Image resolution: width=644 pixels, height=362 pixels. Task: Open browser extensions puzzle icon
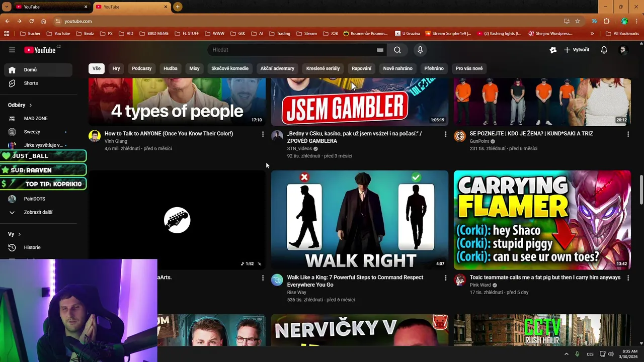pyautogui.click(x=606, y=21)
